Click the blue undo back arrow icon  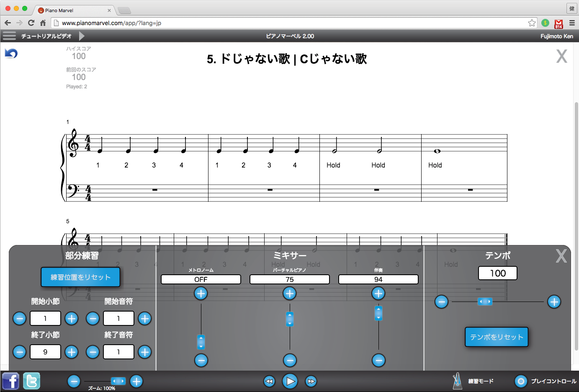tap(11, 54)
